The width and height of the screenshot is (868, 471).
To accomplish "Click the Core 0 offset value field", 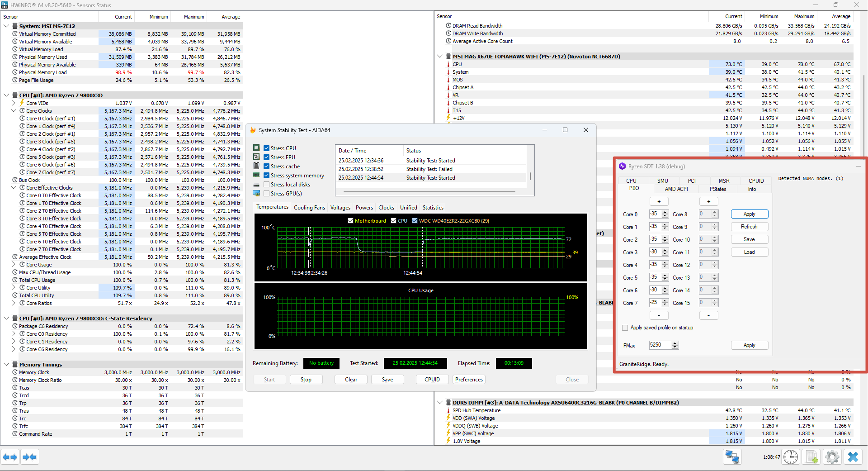I will click(x=655, y=214).
